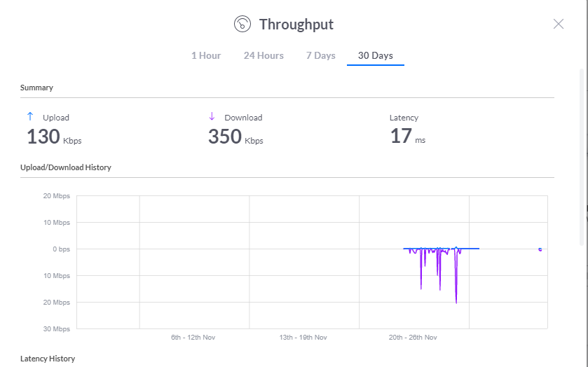Screen dimensions: 588x367
Task: Click the 350 Kbps download value
Action: [x=235, y=137]
